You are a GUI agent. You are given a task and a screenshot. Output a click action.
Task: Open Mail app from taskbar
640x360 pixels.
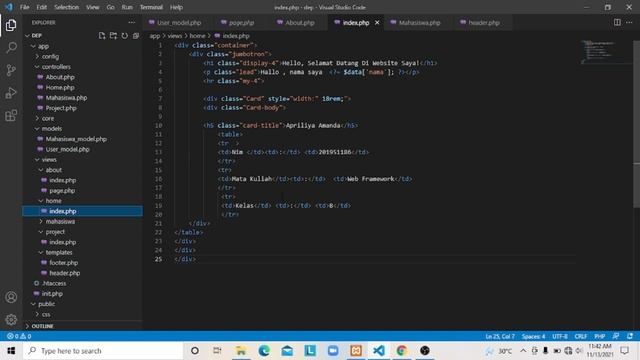click(287, 351)
